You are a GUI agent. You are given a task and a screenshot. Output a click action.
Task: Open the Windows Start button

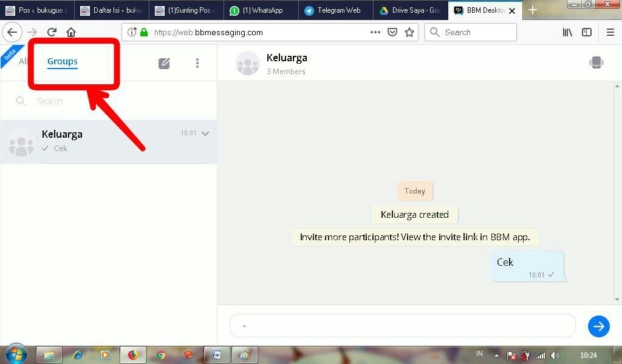(x=16, y=354)
